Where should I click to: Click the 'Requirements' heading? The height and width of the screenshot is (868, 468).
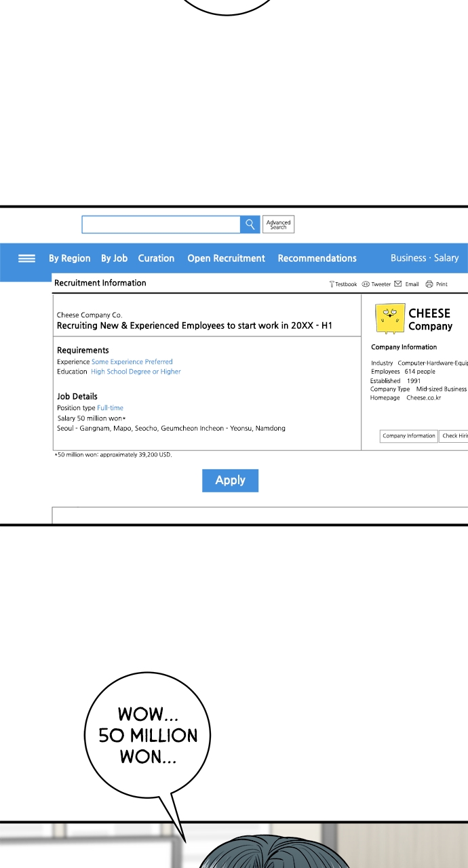pyautogui.click(x=83, y=351)
